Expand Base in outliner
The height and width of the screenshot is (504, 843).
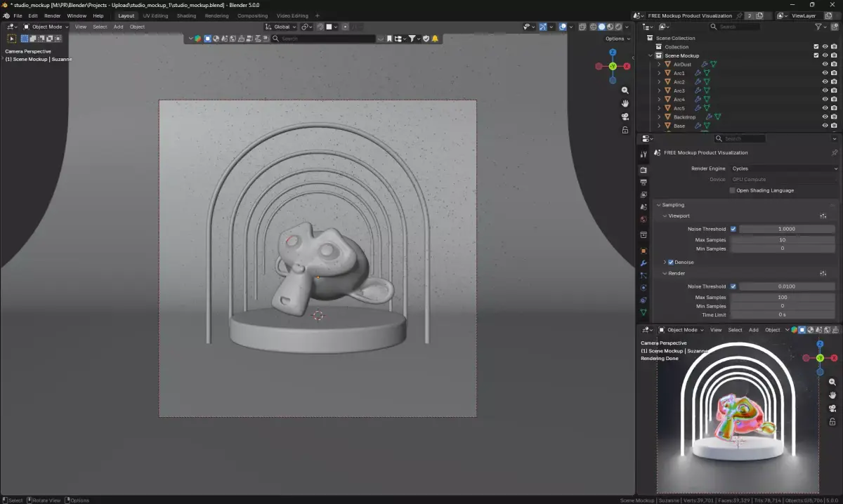click(x=659, y=126)
